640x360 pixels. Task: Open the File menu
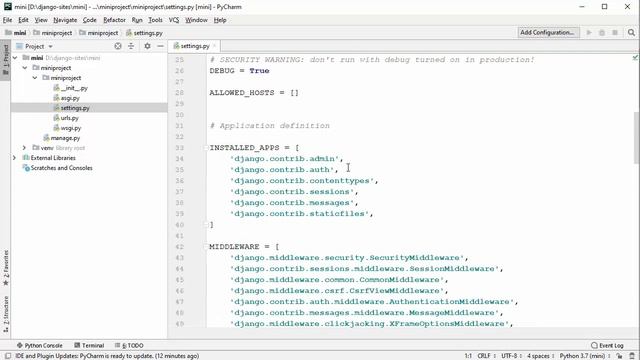7,20
